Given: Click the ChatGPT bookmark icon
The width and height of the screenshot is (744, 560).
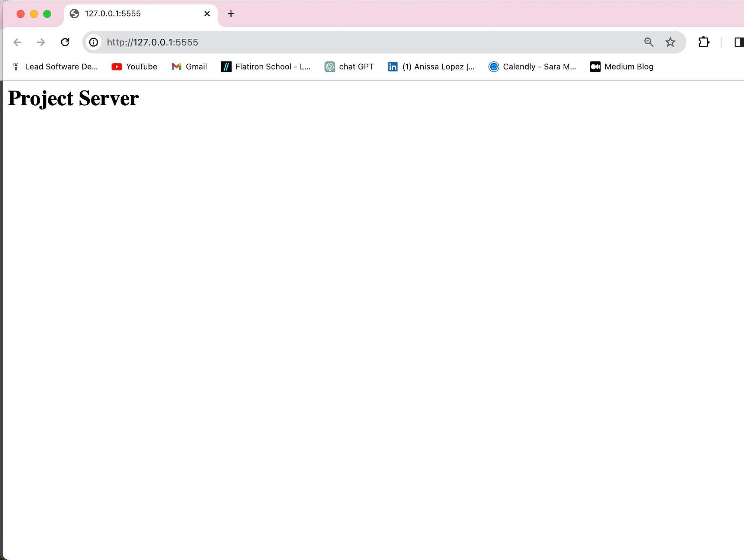Looking at the screenshot, I should coord(329,67).
